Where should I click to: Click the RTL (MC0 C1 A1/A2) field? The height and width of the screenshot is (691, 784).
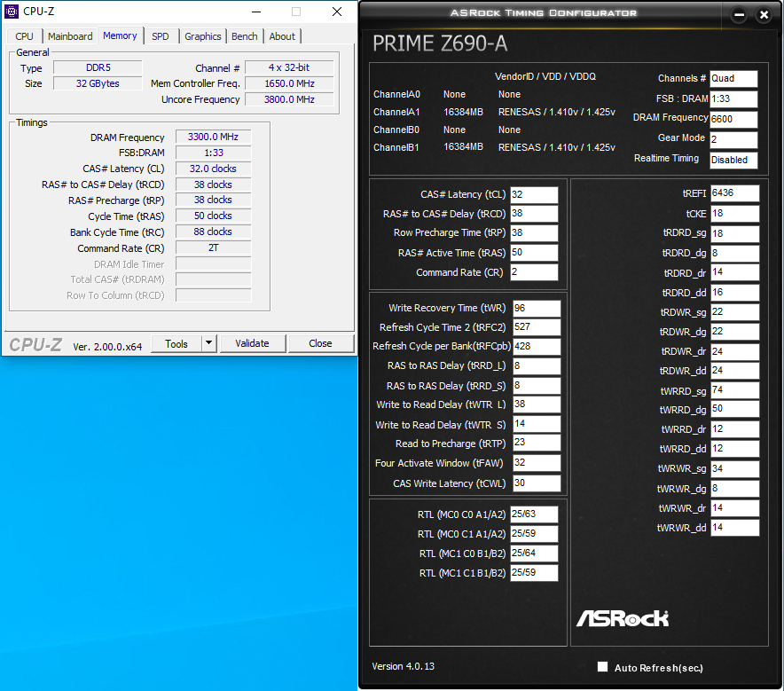click(534, 533)
